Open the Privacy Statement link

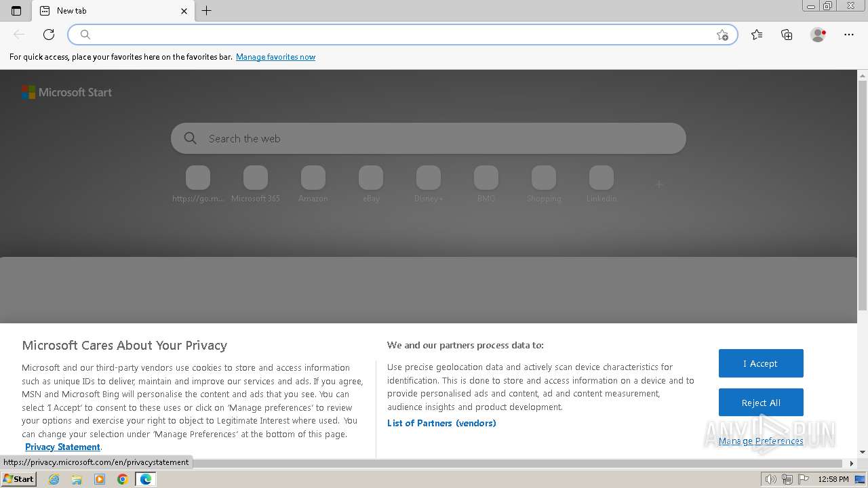[x=62, y=447]
